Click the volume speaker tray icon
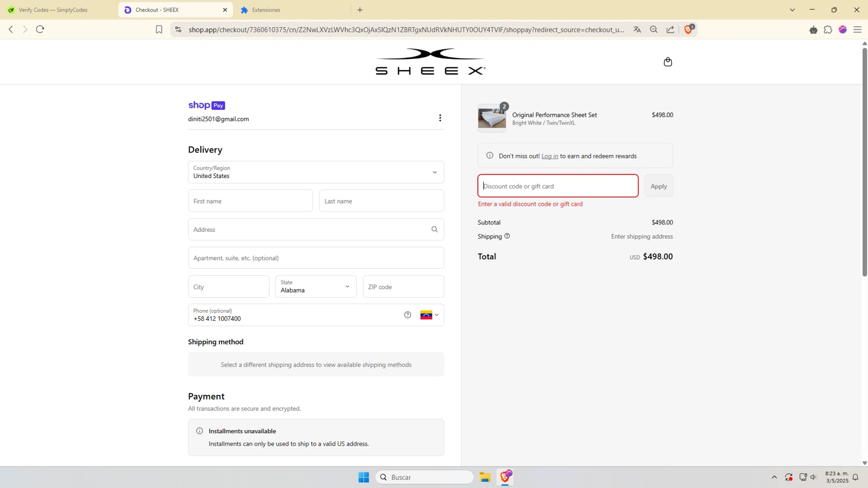868x488 pixels. (813, 477)
